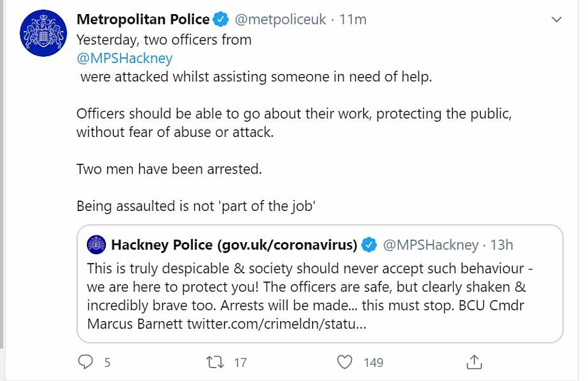Click Hackney Police's verified checkmark badge
Image resolution: width=588 pixels, height=381 pixels.
tap(369, 245)
